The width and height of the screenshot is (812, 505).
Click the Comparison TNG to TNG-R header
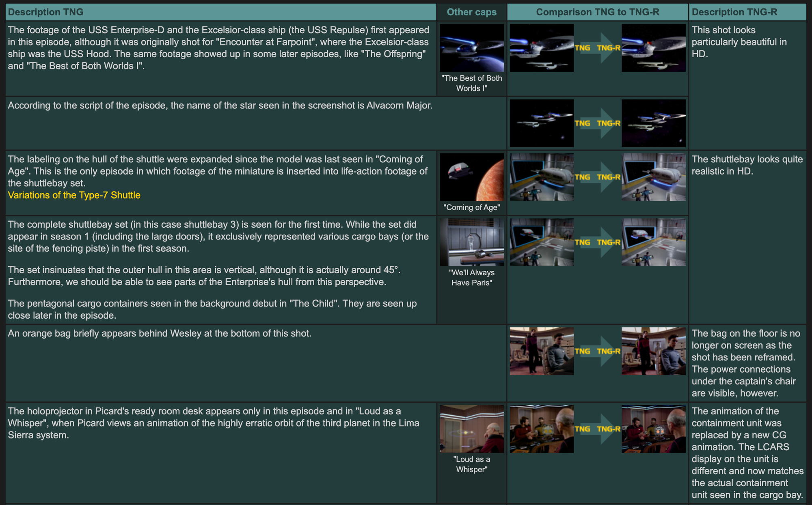pyautogui.click(x=597, y=12)
